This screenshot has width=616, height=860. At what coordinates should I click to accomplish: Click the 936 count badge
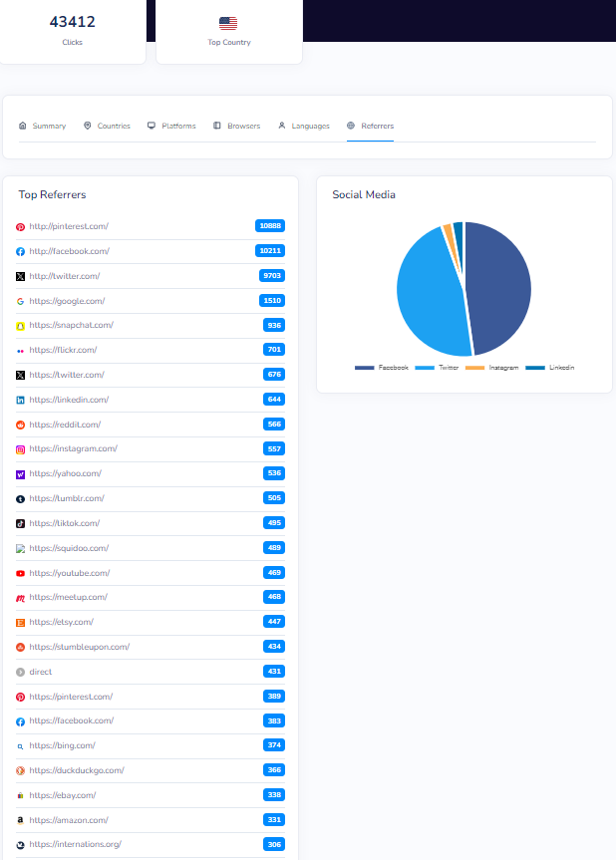tap(274, 325)
